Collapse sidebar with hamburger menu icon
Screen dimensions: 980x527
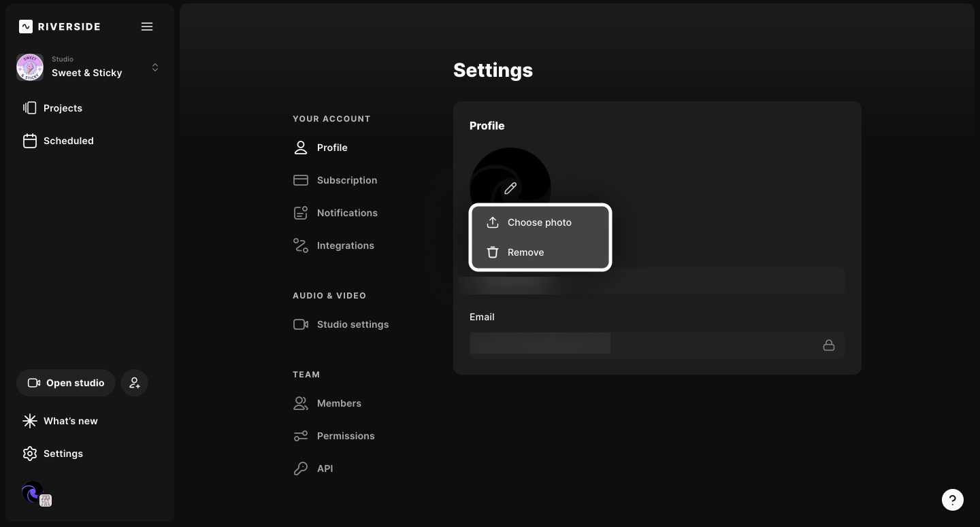tap(147, 27)
